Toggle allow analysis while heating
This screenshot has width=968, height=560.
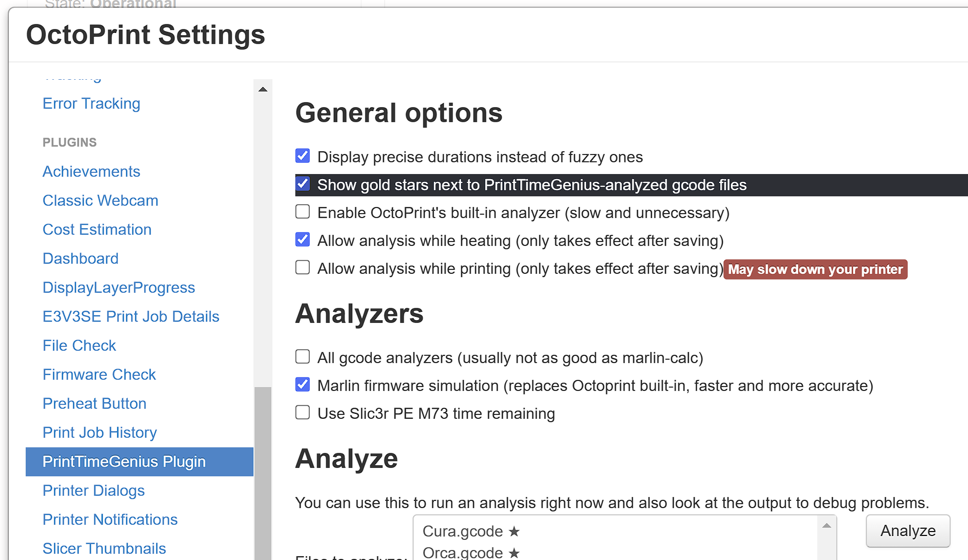(x=303, y=240)
